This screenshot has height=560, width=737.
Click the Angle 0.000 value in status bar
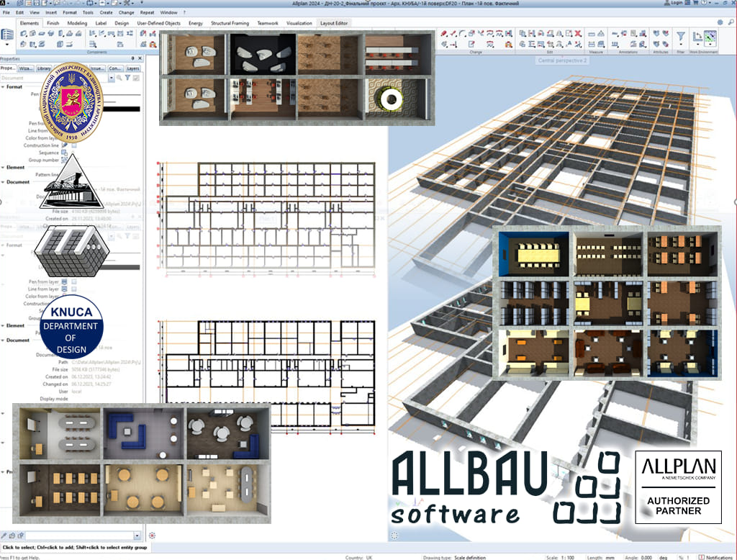[646, 557]
